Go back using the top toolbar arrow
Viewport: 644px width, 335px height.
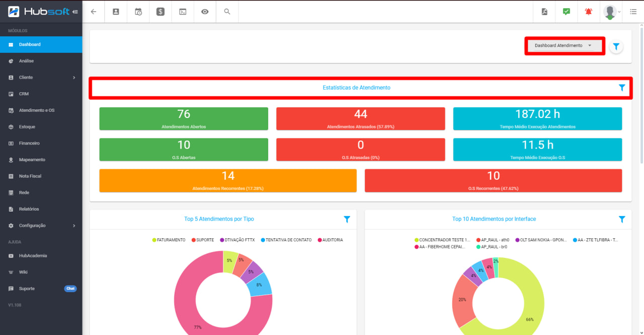94,12
